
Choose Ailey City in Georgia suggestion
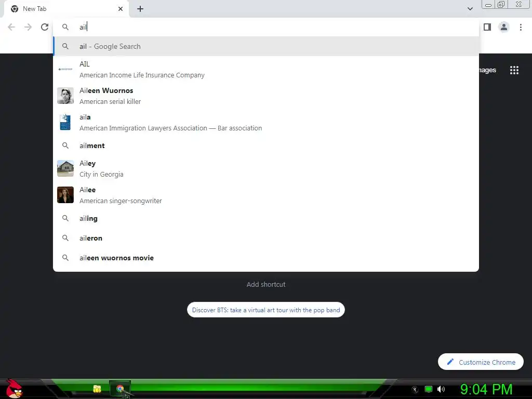click(x=266, y=168)
